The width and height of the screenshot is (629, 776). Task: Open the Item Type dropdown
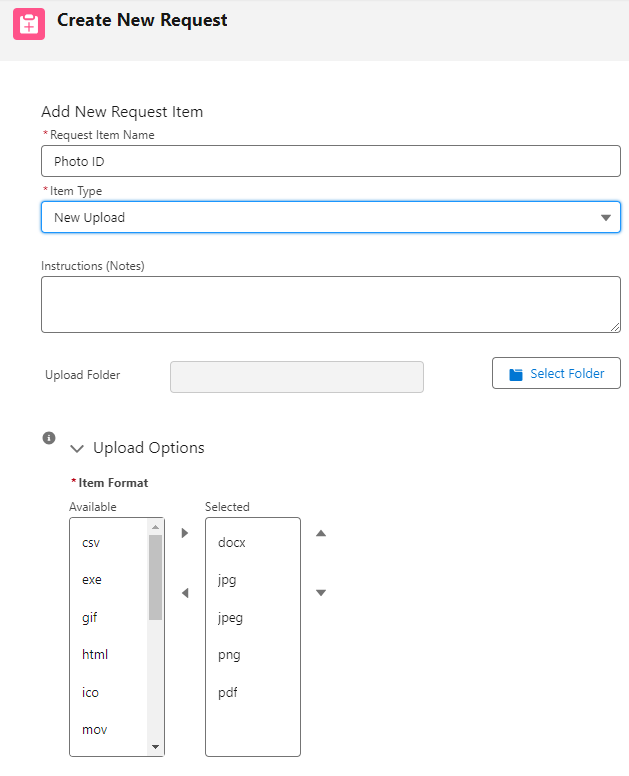[330, 217]
